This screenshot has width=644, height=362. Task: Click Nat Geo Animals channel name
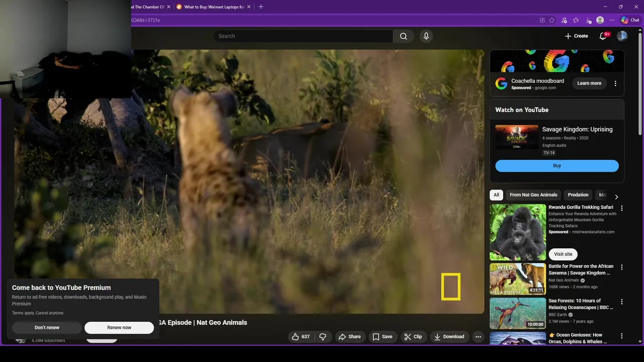tap(563, 281)
